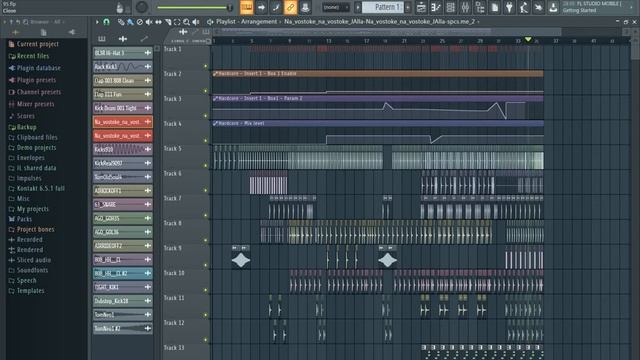Adjust the green master volume slider

pos(194,7)
